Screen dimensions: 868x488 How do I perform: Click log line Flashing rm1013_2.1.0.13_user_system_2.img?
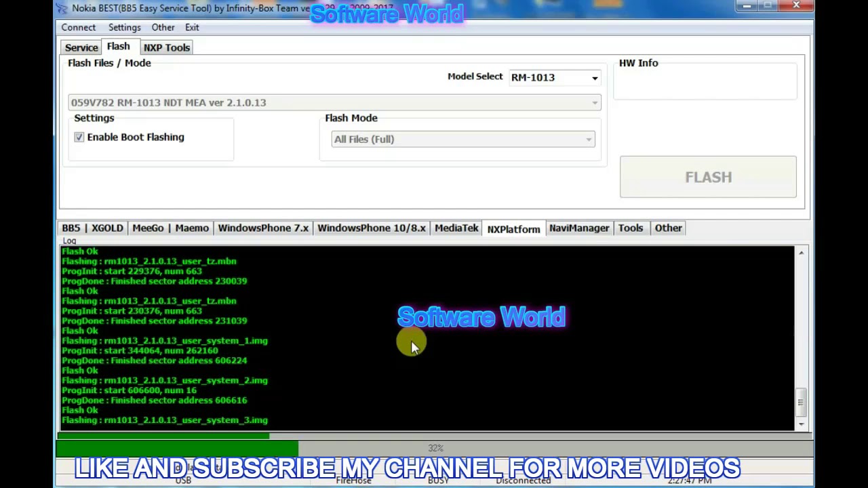[x=165, y=380]
